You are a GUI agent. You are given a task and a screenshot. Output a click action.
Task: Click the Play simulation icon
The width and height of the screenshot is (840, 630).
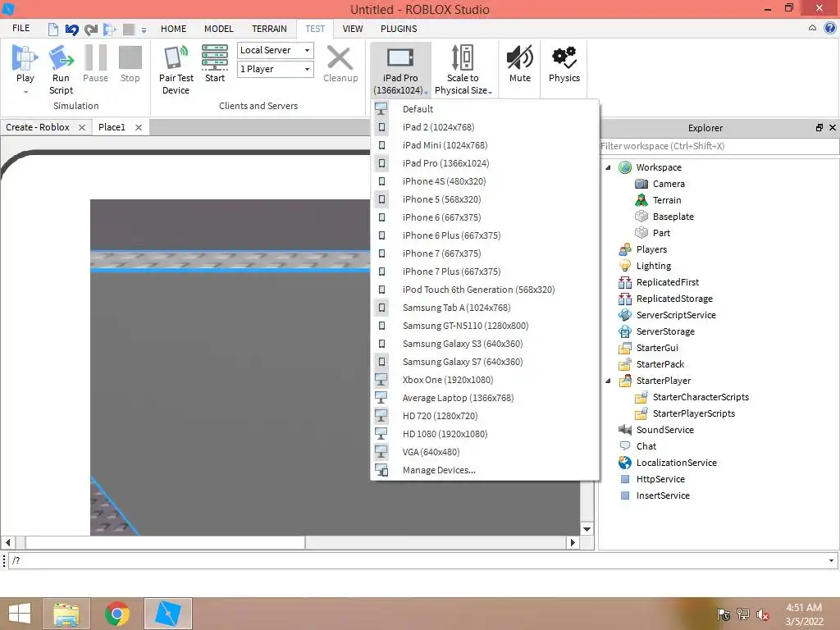(x=25, y=58)
